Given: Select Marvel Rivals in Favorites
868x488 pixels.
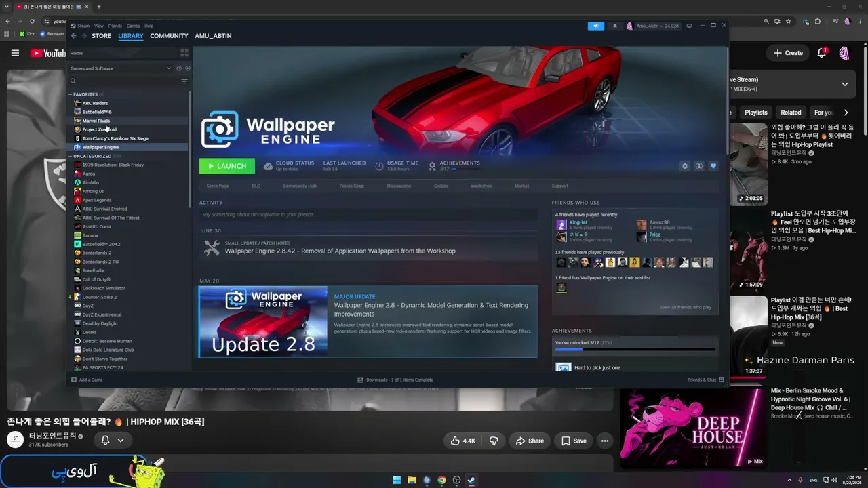Looking at the screenshot, I should (96, 121).
